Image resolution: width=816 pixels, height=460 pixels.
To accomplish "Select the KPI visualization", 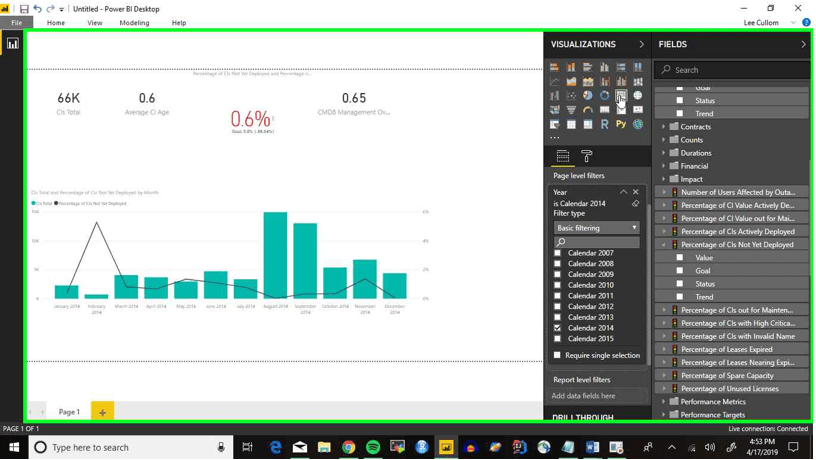I will pyautogui.click(x=638, y=110).
